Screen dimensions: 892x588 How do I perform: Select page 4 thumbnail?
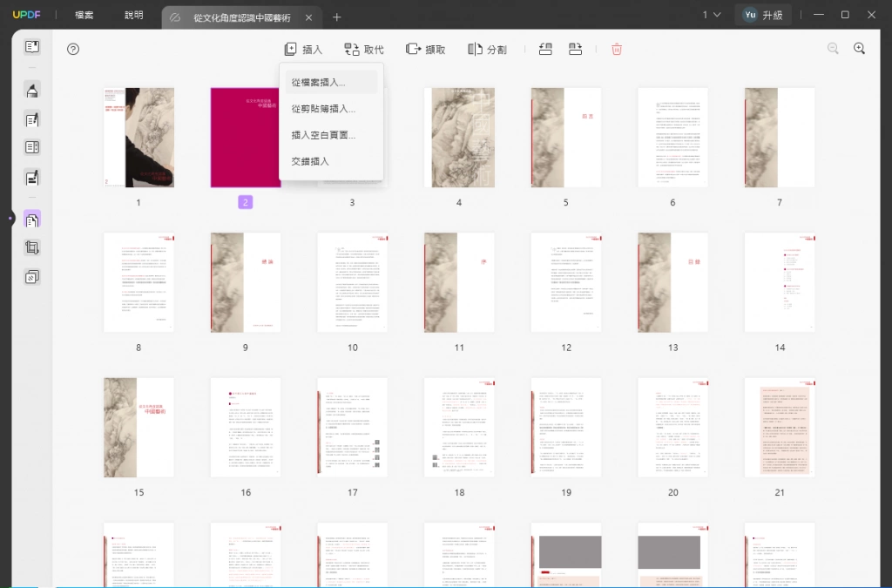click(x=459, y=138)
